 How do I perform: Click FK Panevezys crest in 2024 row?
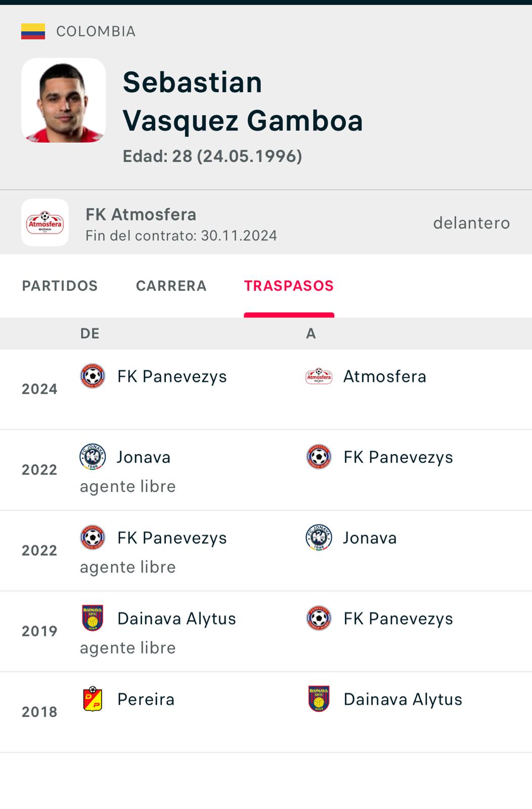(x=93, y=376)
